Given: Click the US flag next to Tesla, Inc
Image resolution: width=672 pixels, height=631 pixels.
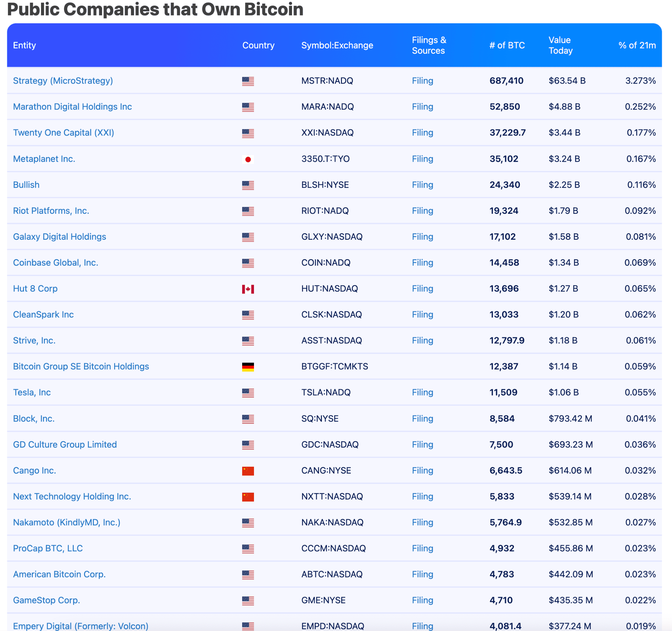Looking at the screenshot, I should tap(248, 393).
